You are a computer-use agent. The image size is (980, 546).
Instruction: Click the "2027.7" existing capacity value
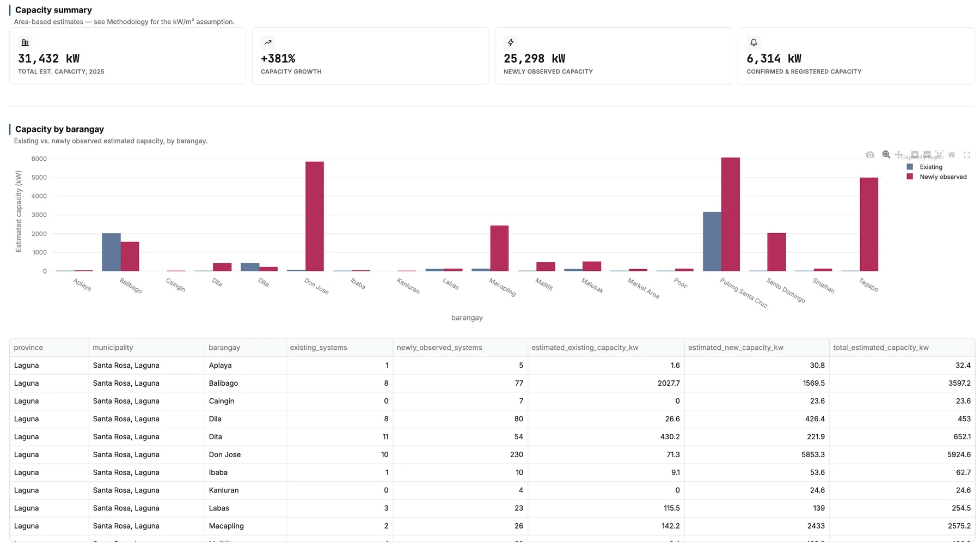pos(669,384)
